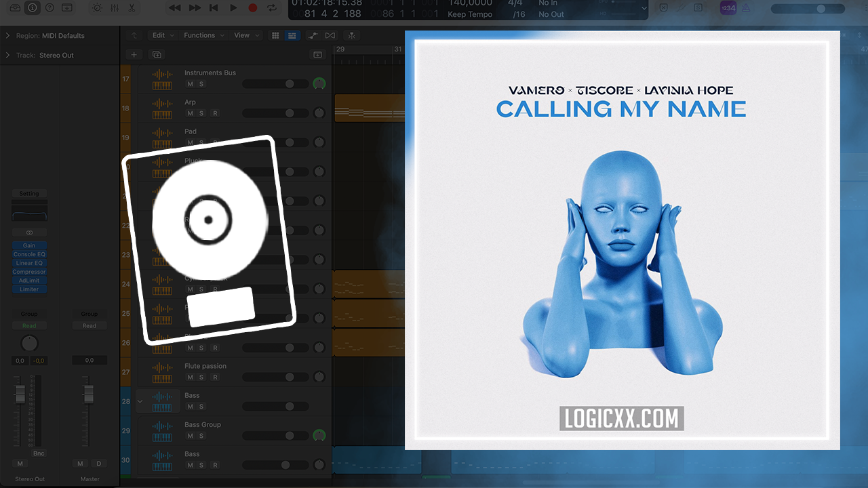
Task: Solo the Arp track
Action: 201,113
